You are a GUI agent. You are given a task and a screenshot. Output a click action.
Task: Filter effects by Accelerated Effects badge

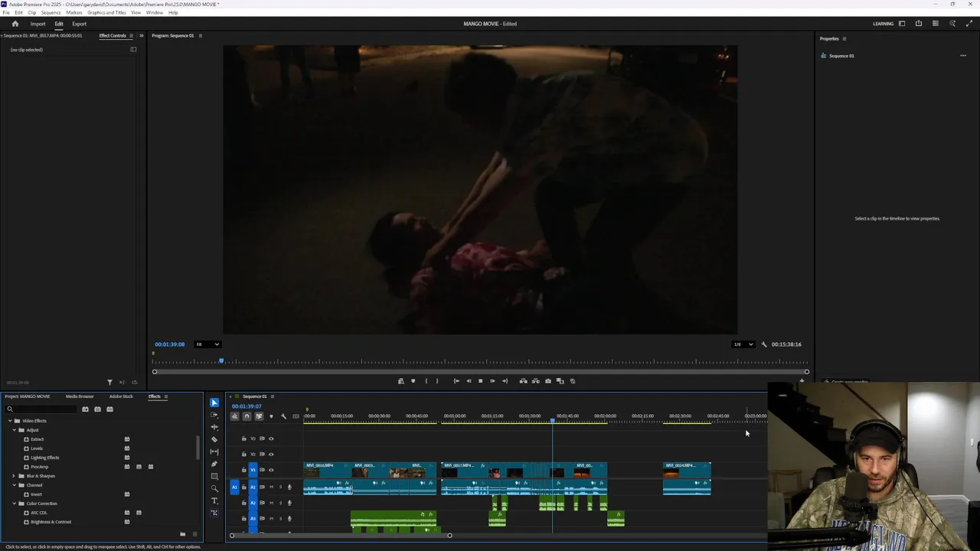85,409
